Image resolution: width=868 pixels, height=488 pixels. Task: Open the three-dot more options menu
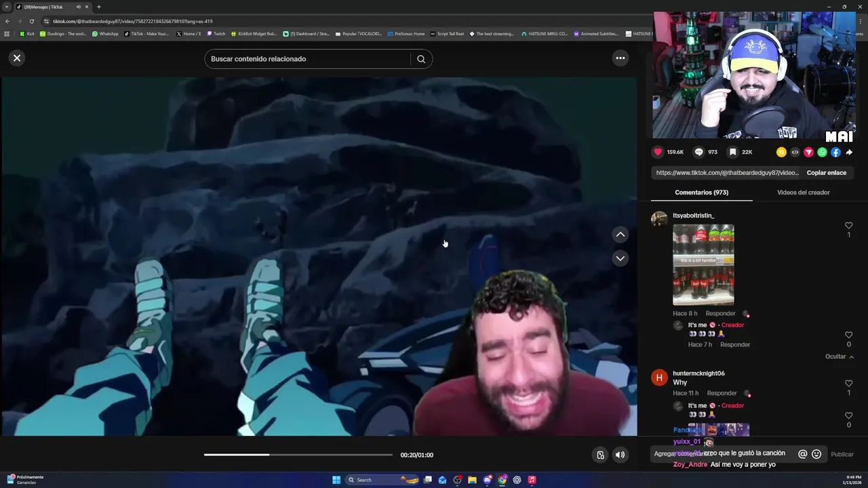[x=620, y=58]
